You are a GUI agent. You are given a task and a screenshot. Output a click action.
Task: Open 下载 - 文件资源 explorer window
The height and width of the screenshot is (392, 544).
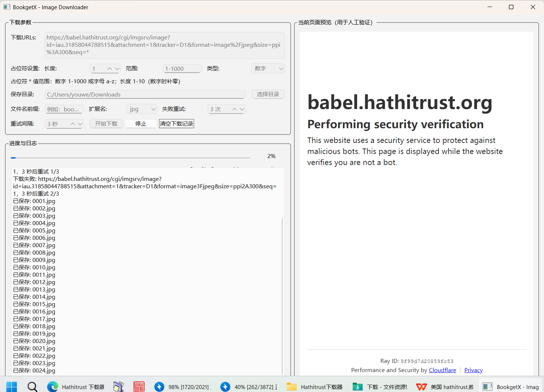(x=380, y=386)
